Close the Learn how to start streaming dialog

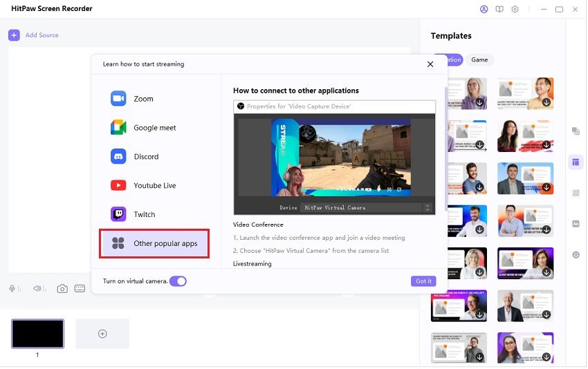[x=430, y=64]
